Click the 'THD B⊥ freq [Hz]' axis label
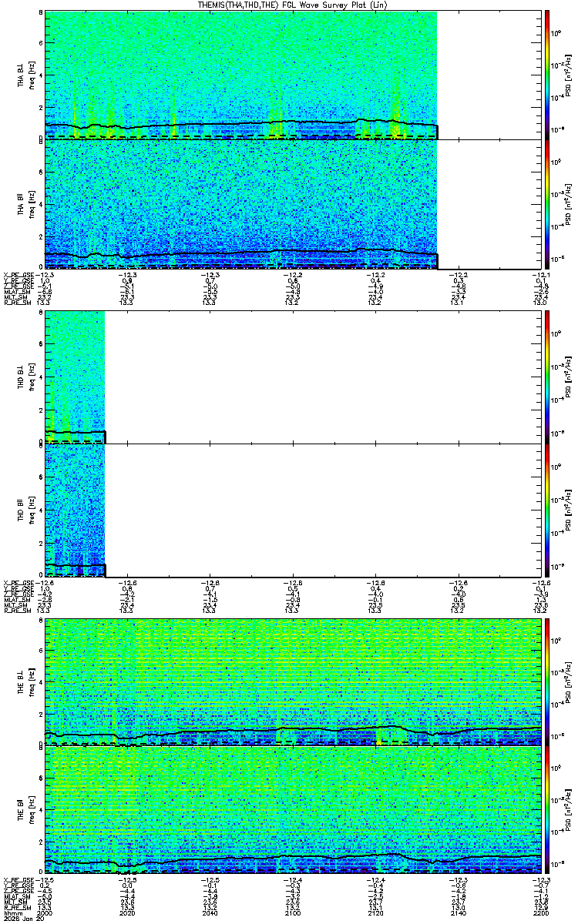This screenshot has width=578, height=924. coord(25,377)
